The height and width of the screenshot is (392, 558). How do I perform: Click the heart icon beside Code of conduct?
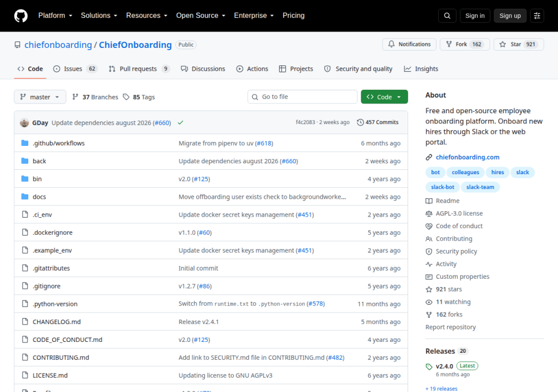coord(429,226)
